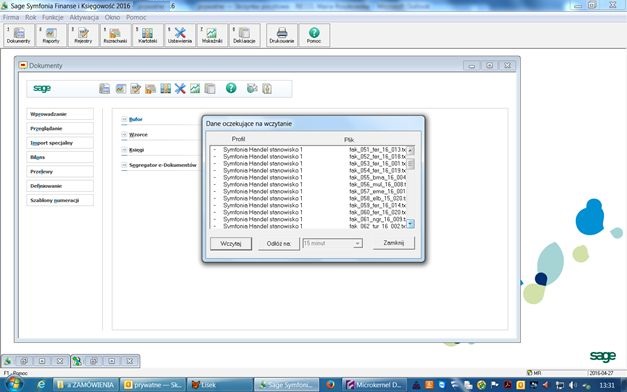Open the Okno menu
This screenshot has width=627, height=392.
[112, 17]
